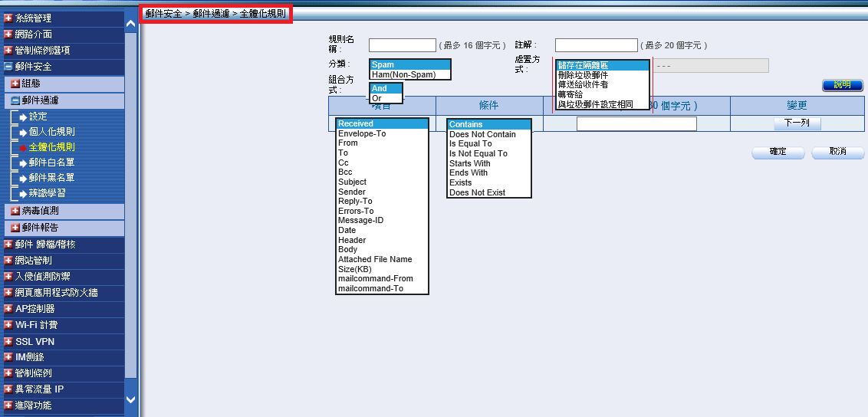Image resolution: width=868 pixels, height=417 pixels.
Task: Open the 設定 page
Action: pyautogui.click(x=38, y=117)
